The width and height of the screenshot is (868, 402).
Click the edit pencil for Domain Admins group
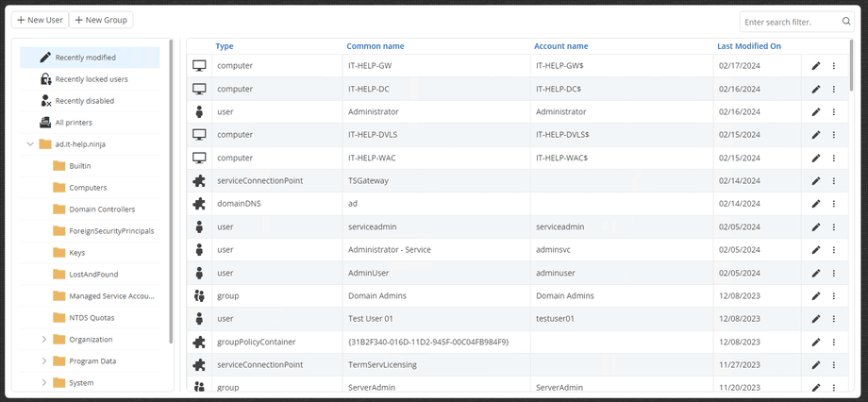pos(815,296)
